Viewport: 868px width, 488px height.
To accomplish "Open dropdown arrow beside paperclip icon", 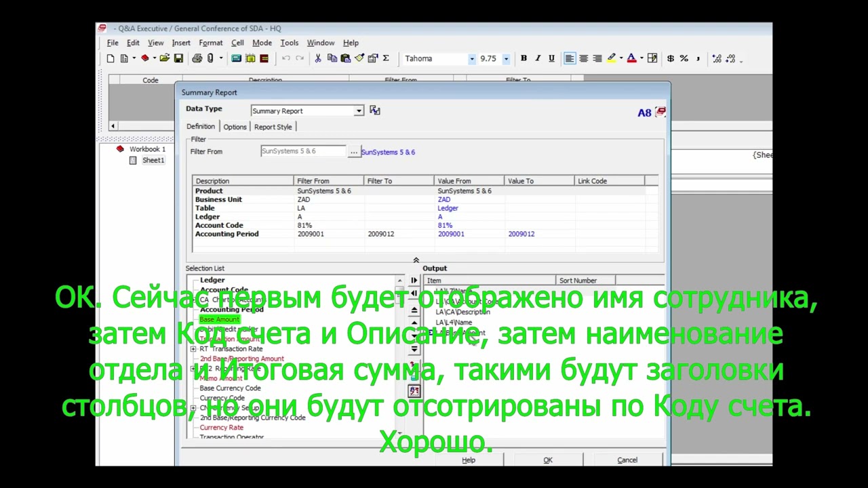I will point(221,58).
